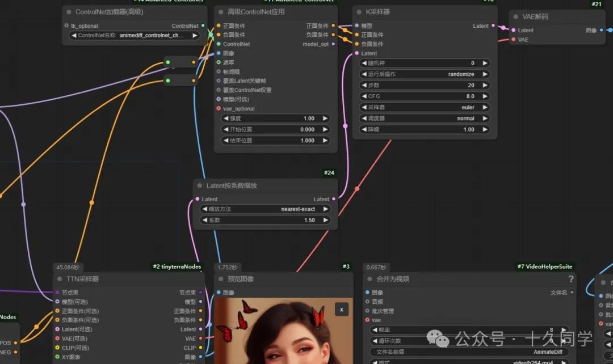Open the 格式 video/h264-mp4 dropdown
This screenshot has width=613, height=364.
point(469,362)
